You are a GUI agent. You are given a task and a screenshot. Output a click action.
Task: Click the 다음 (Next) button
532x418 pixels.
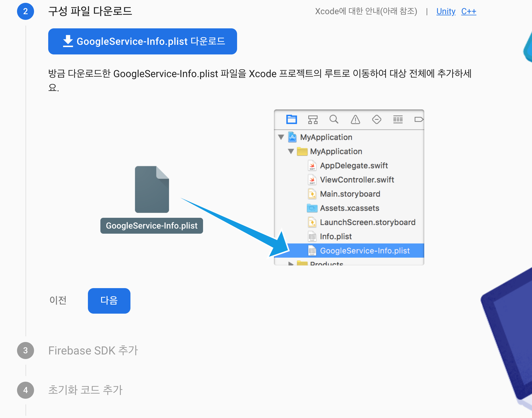tap(109, 301)
